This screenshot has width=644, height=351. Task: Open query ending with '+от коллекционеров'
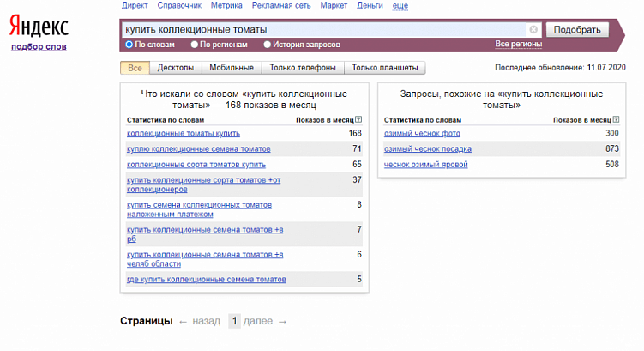click(204, 185)
